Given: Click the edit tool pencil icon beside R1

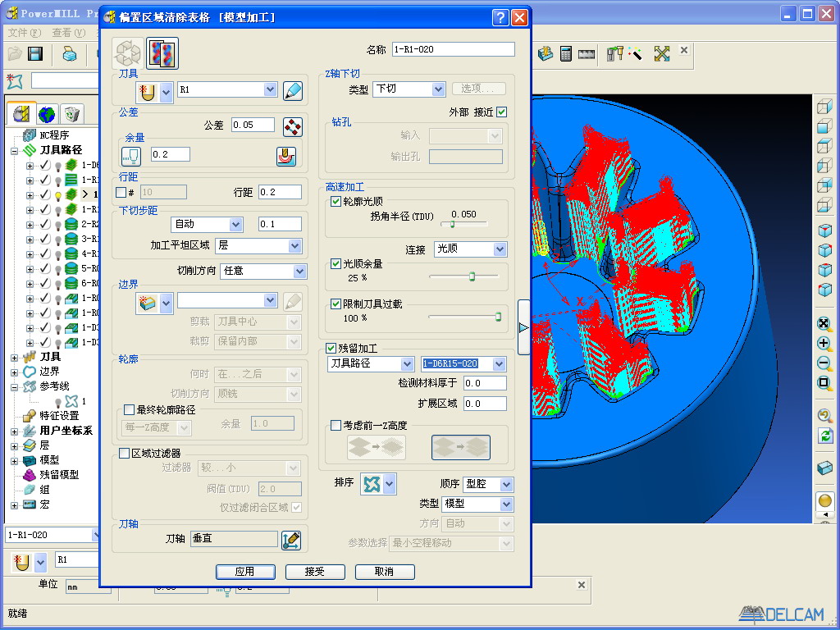Looking at the screenshot, I should [293, 90].
